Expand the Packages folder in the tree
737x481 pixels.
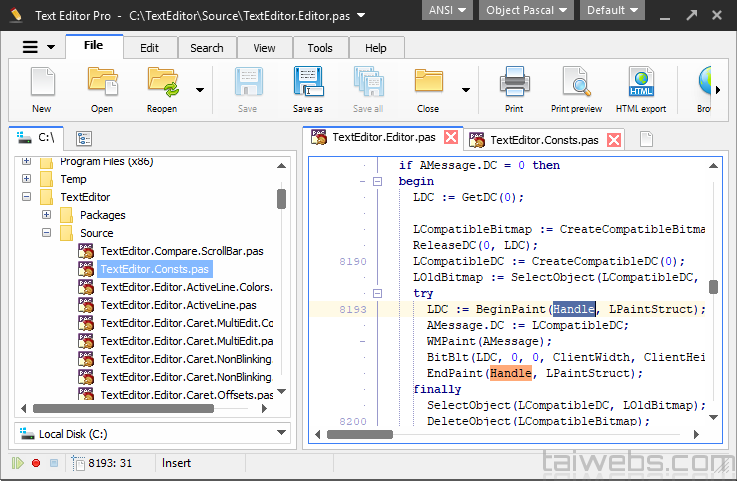[46, 215]
